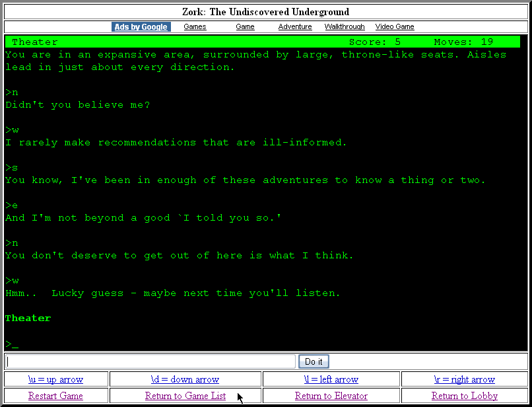Open the Video Game ad link
This screenshot has height=407, width=532.
click(395, 27)
